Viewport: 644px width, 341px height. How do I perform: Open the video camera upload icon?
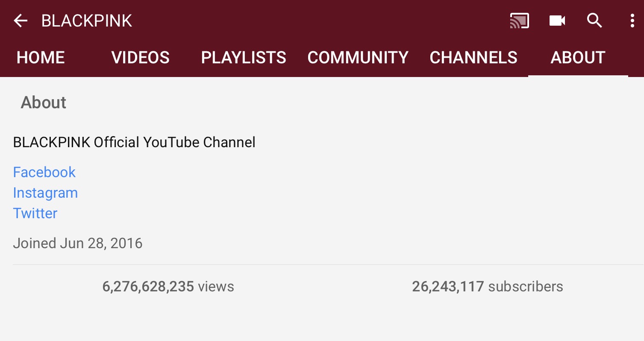pyautogui.click(x=557, y=21)
